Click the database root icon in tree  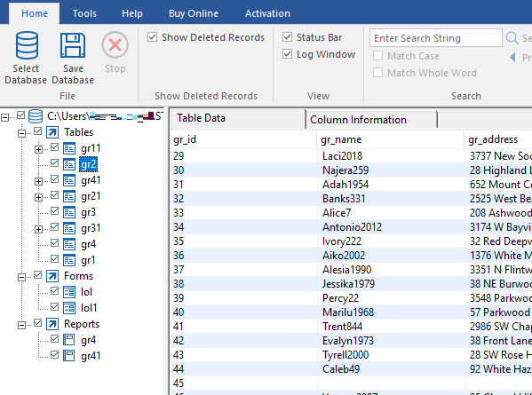coord(36,116)
